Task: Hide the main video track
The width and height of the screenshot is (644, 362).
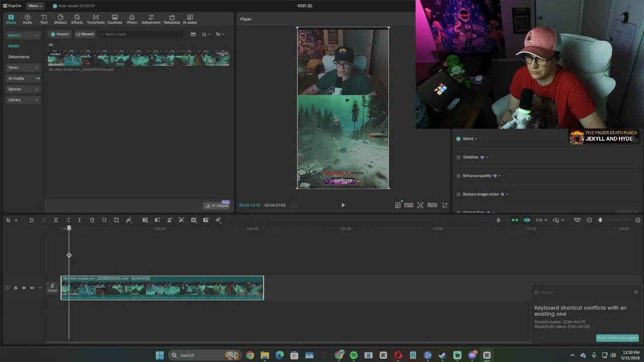Action: coord(24,288)
